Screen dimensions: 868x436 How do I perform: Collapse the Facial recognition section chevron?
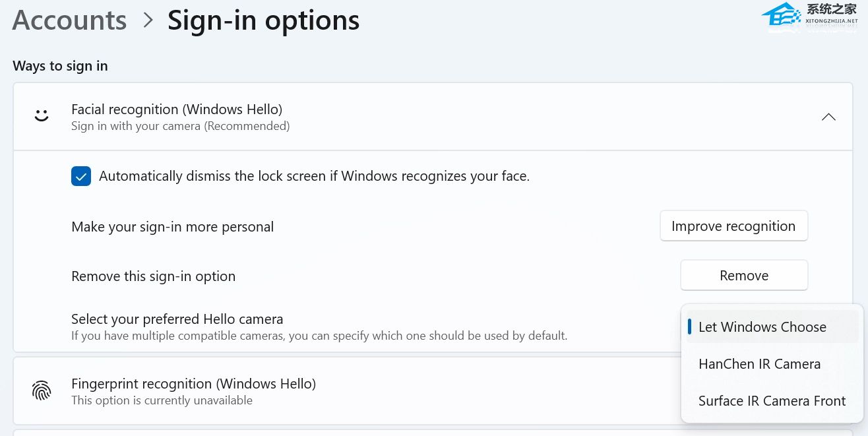(x=828, y=117)
